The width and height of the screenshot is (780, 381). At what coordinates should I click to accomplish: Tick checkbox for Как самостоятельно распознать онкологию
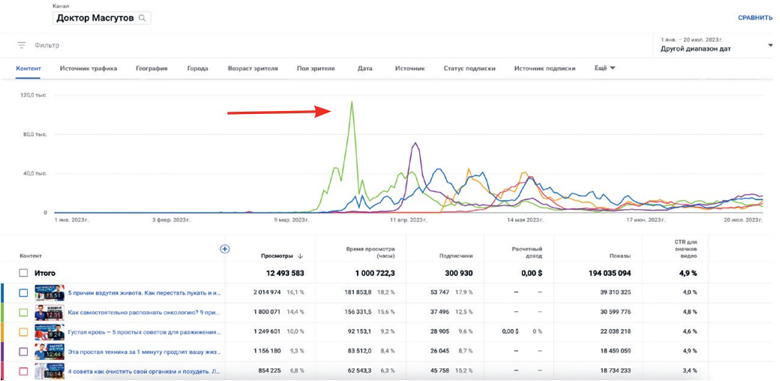tap(23, 313)
